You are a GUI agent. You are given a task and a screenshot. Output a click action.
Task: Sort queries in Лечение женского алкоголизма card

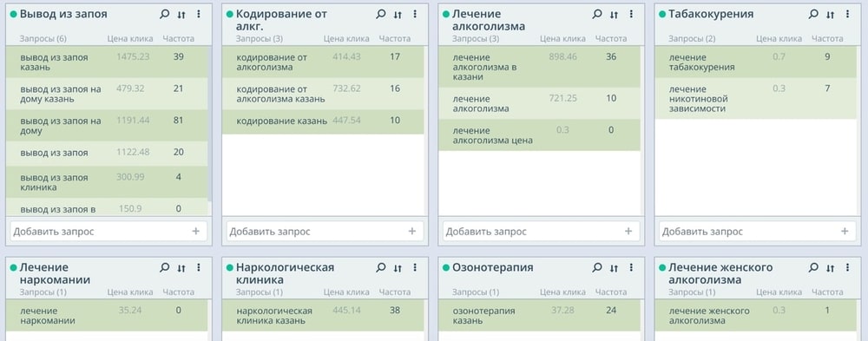[x=830, y=268]
